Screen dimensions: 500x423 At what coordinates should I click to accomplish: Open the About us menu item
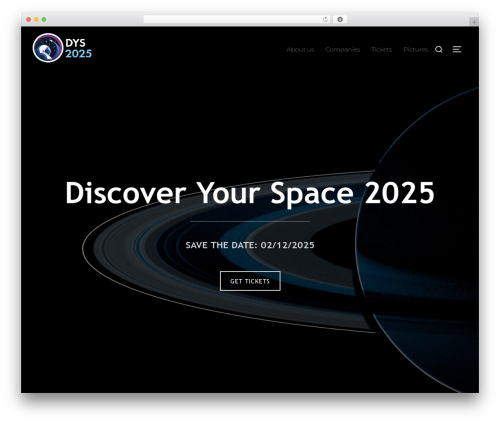tap(300, 50)
